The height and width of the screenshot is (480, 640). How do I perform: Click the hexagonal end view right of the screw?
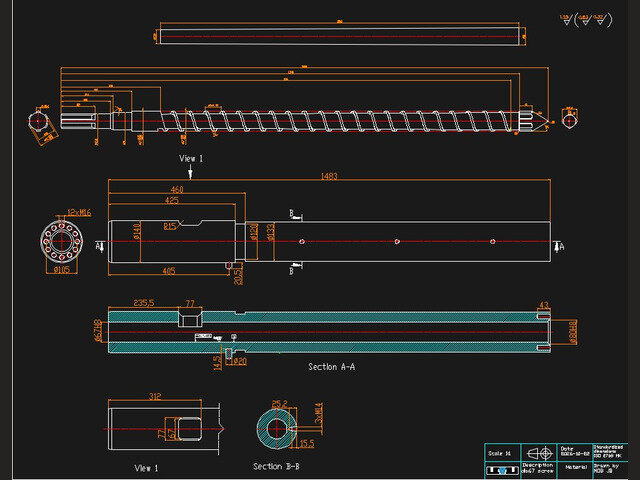point(569,121)
